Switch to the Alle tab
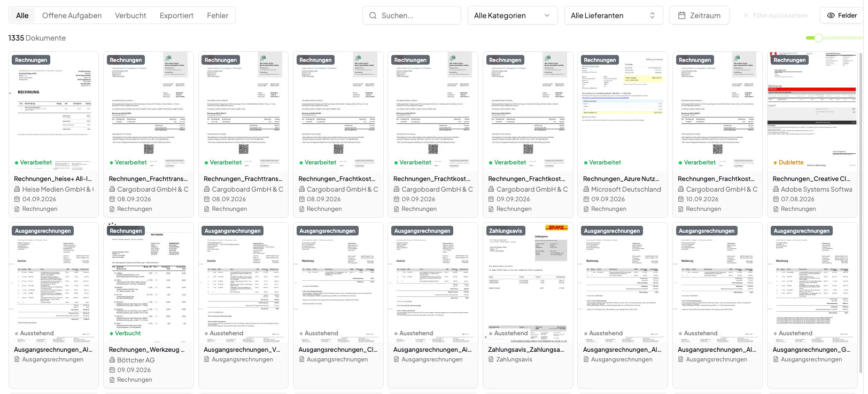The image size is (868, 394). pos(22,15)
